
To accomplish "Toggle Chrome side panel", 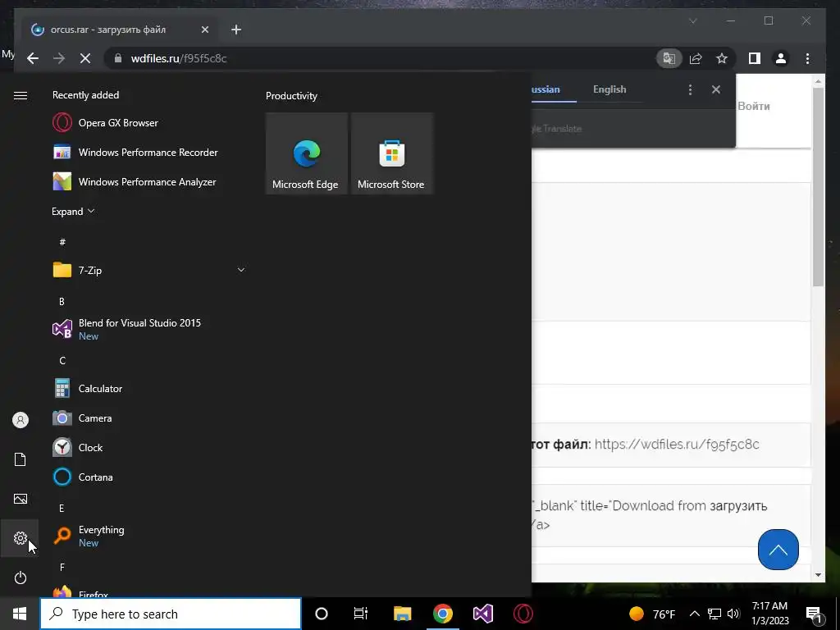I will pyautogui.click(x=755, y=58).
